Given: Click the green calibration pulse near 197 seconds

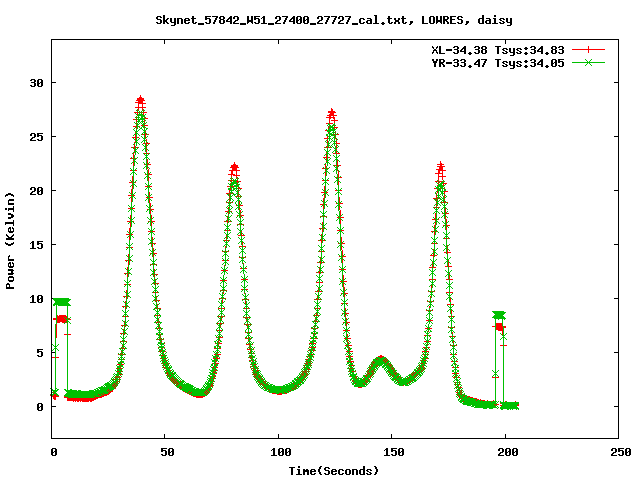Looking at the screenshot, I should pyautogui.click(x=499, y=315).
